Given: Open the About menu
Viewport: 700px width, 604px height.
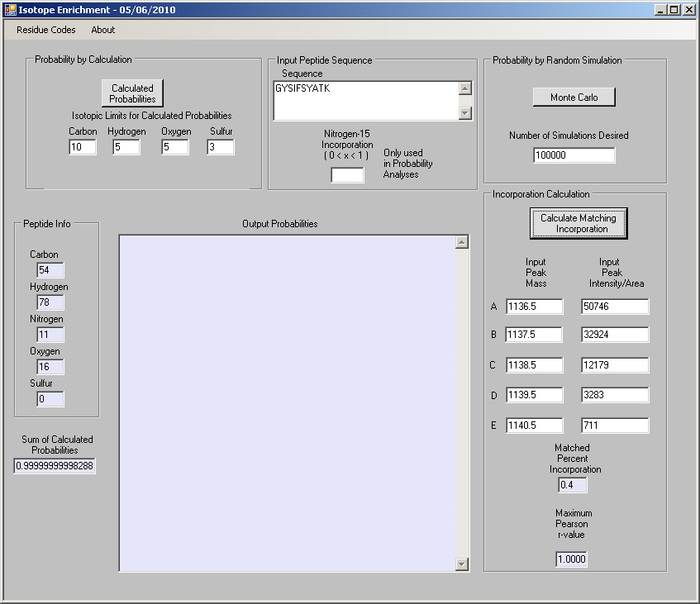Looking at the screenshot, I should click(103, 30).
